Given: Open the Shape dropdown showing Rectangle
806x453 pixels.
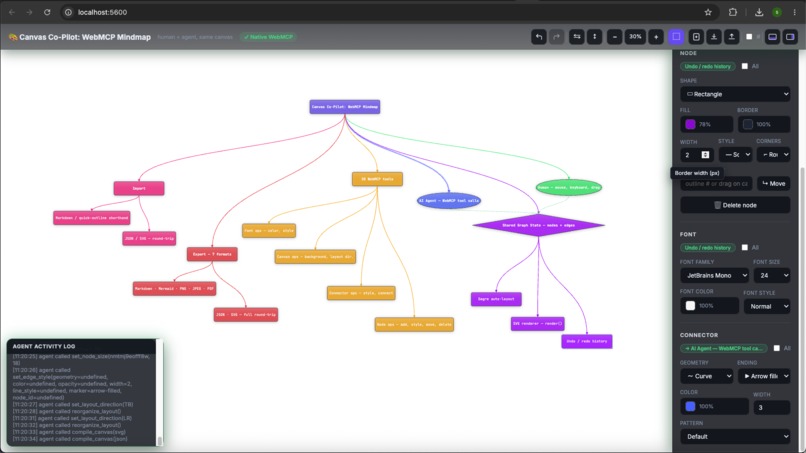Looking at the screenshot, I should point(735,94).
